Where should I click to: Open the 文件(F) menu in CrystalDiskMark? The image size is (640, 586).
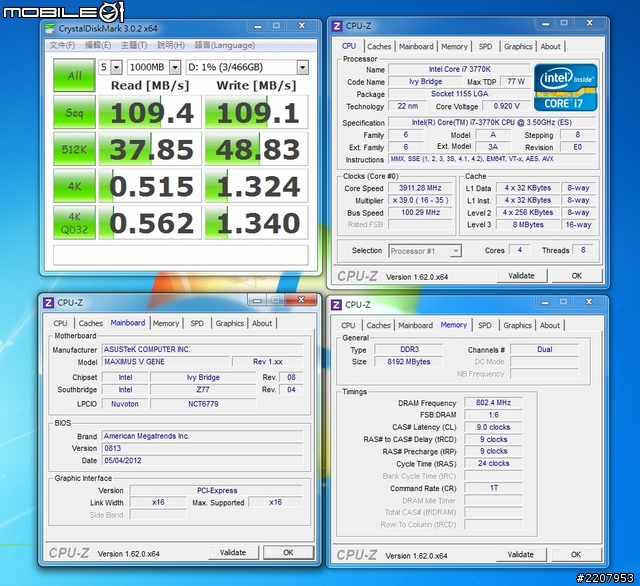(62, 45)
